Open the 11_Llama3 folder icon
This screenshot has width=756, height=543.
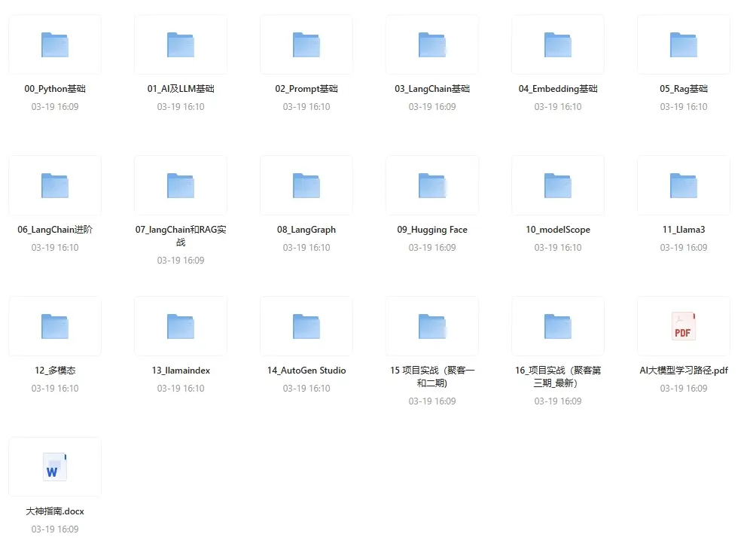684,186
